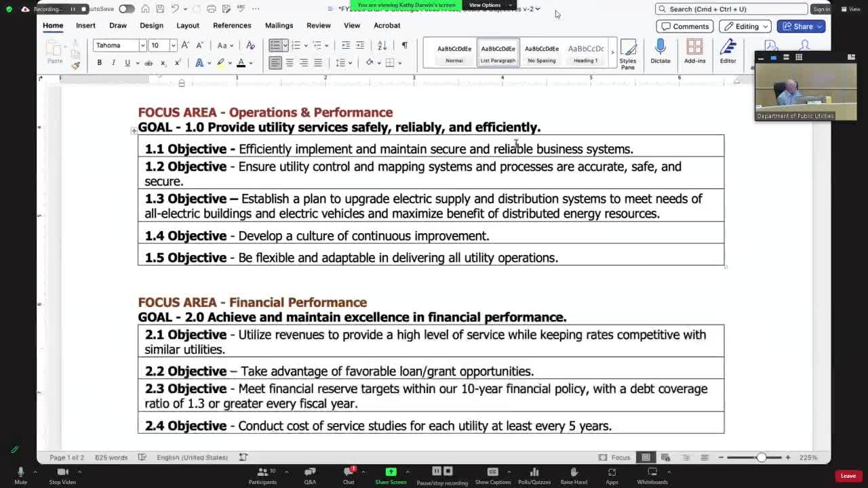
Task: Raise Hand in the Zoom meeting
Action: pyautogui.click(x=574, y=475)
